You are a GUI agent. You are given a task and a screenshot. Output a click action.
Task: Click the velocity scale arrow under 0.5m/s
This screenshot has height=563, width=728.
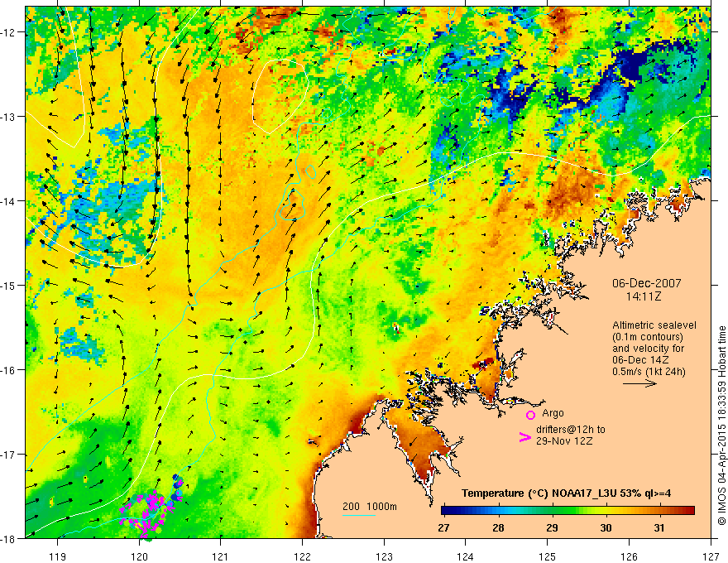(639, 383)
